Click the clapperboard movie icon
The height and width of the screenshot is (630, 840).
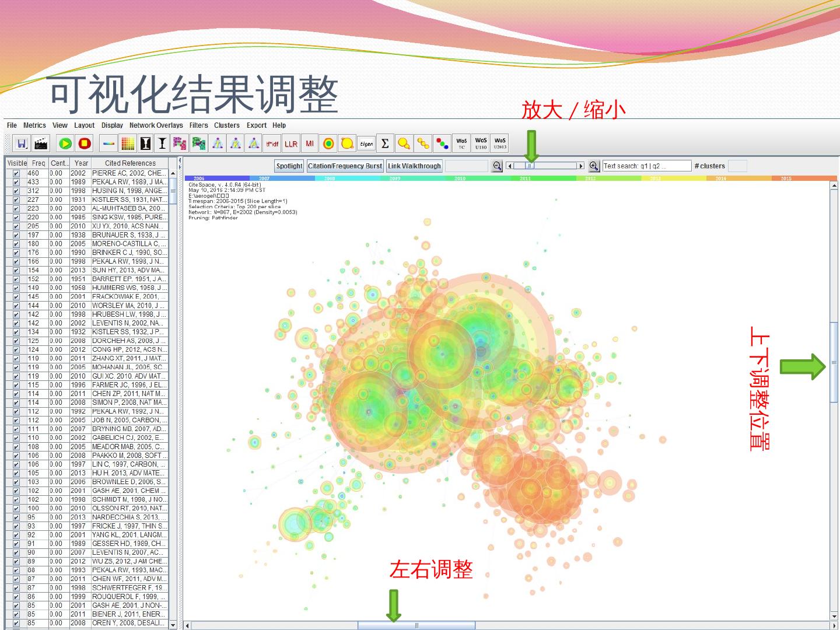point(40,143)
